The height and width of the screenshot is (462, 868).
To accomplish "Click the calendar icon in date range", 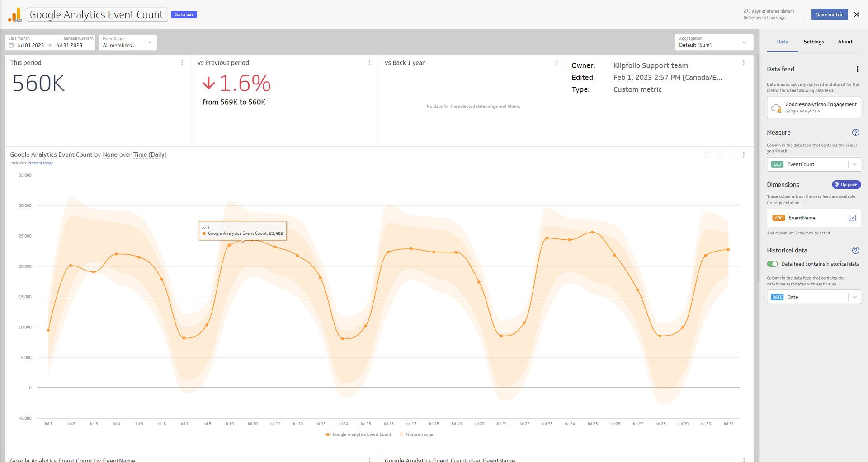I will (11, 45).
